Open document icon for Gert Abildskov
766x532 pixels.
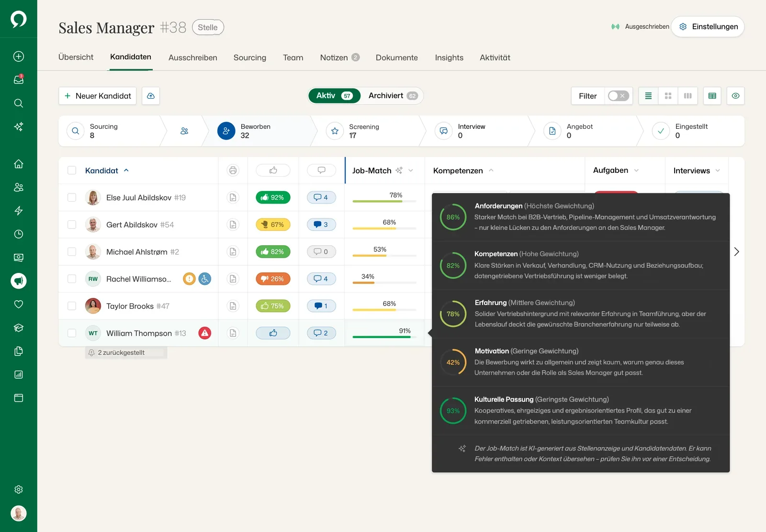point(233,225)
